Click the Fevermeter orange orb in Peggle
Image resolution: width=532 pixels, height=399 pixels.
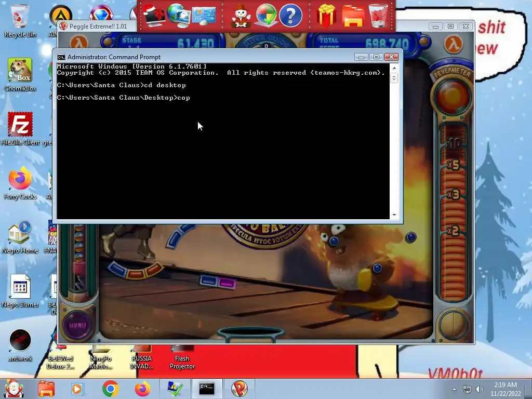tap(451, 96)
